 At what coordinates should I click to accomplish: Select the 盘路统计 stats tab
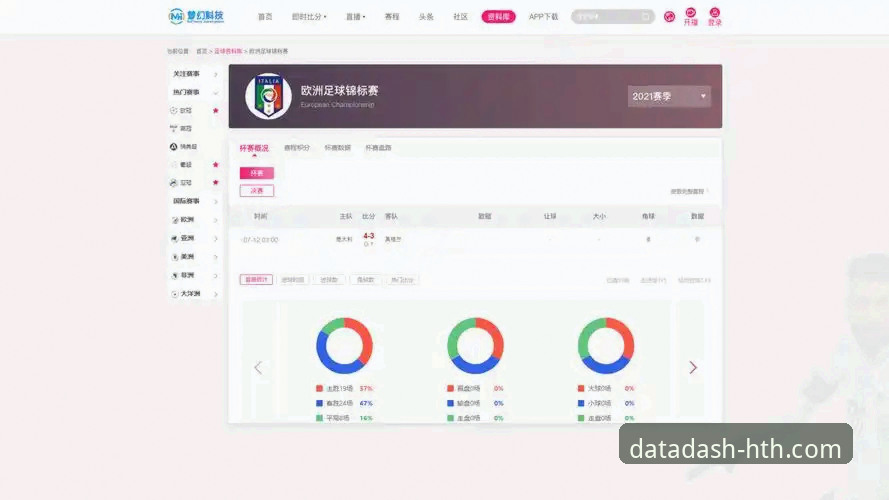(256, 279)
